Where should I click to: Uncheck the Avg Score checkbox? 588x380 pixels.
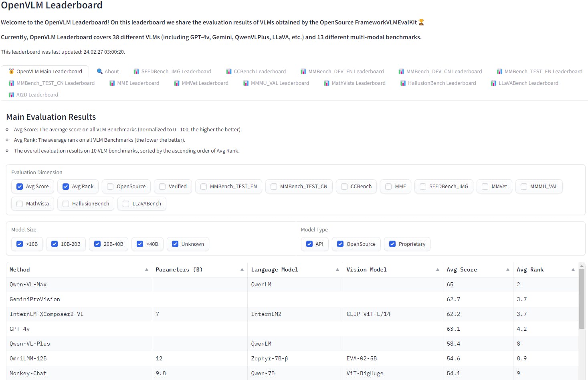point(20,187)
